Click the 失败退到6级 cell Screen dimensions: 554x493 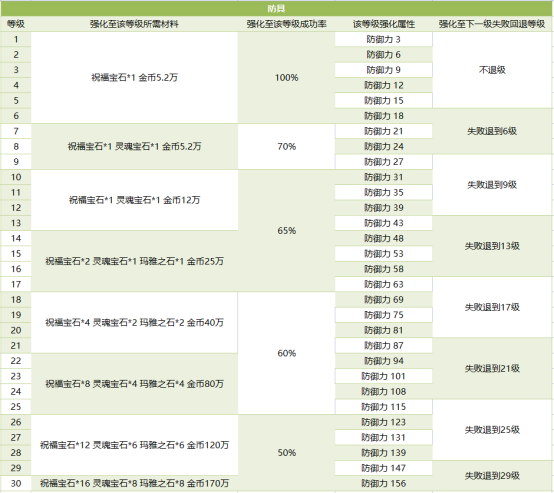[x=492, y=131]
